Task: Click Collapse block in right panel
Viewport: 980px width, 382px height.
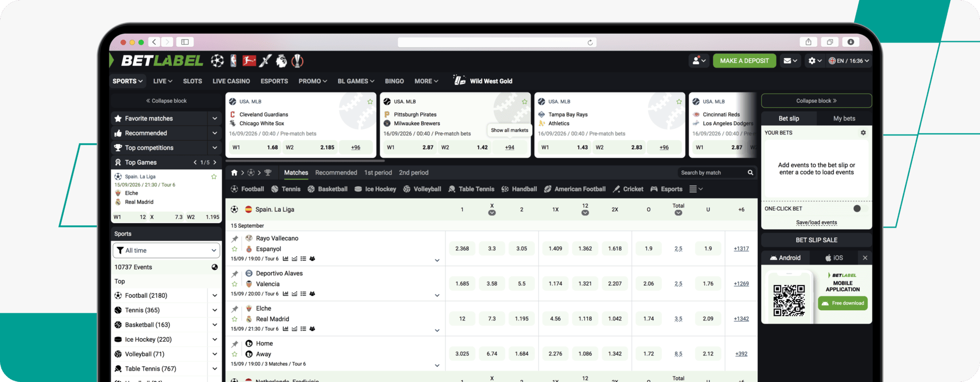Action: (817, 101)
